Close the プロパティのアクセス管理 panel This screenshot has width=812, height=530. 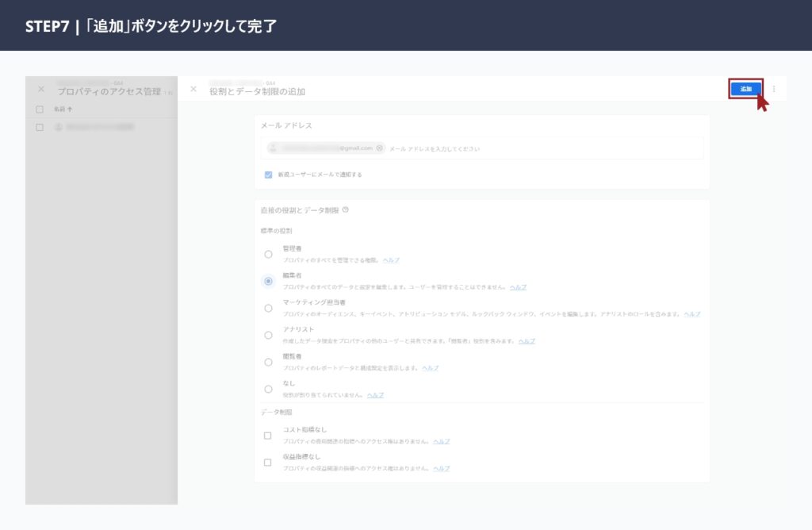click(41, 89)
